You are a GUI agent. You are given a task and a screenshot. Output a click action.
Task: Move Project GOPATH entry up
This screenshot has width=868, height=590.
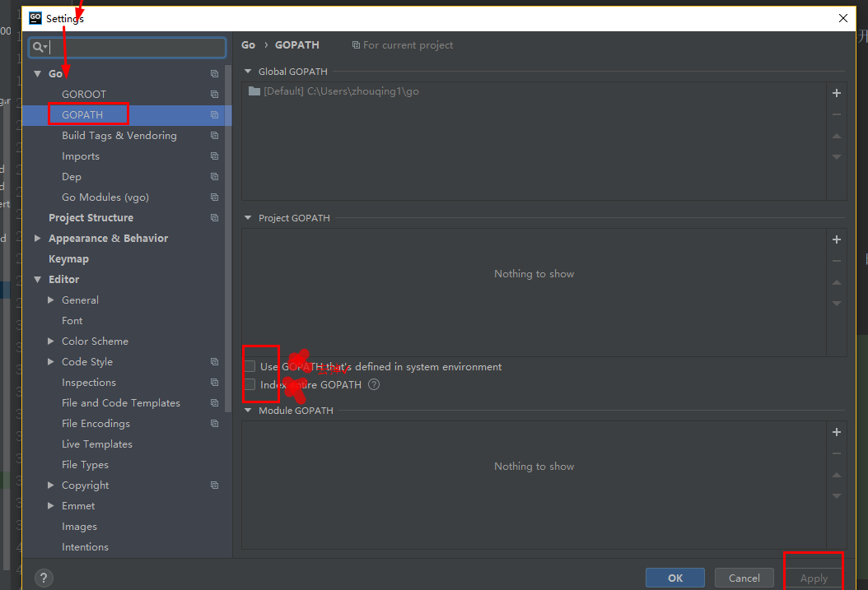(x=837, y=282)
